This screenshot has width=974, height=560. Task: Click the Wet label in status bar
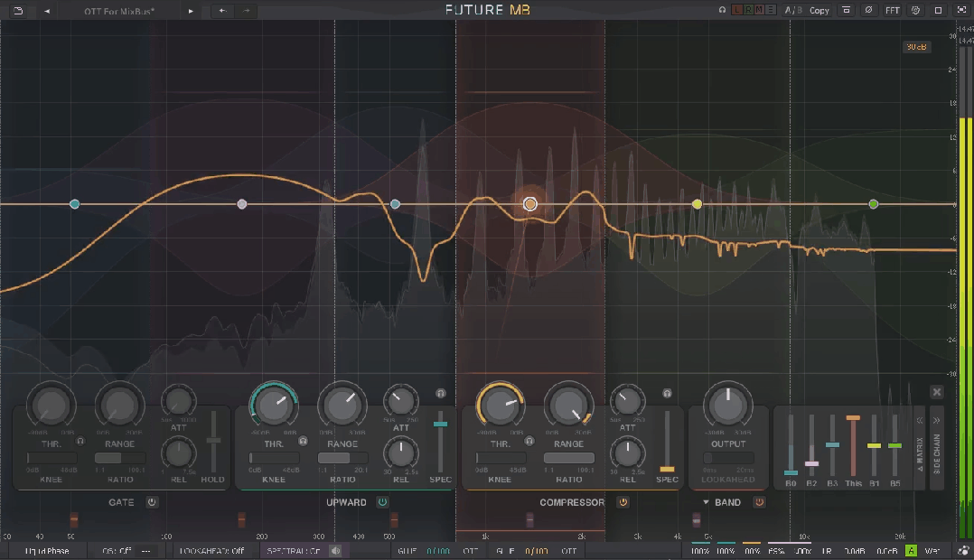pos(932,551)
